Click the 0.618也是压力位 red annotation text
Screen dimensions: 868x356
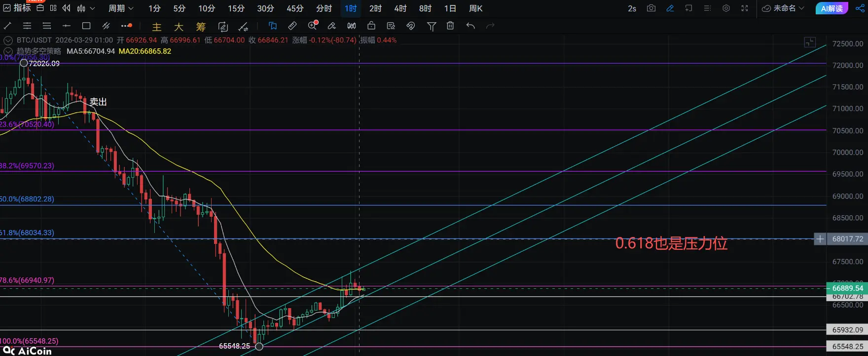pos(671,243)
